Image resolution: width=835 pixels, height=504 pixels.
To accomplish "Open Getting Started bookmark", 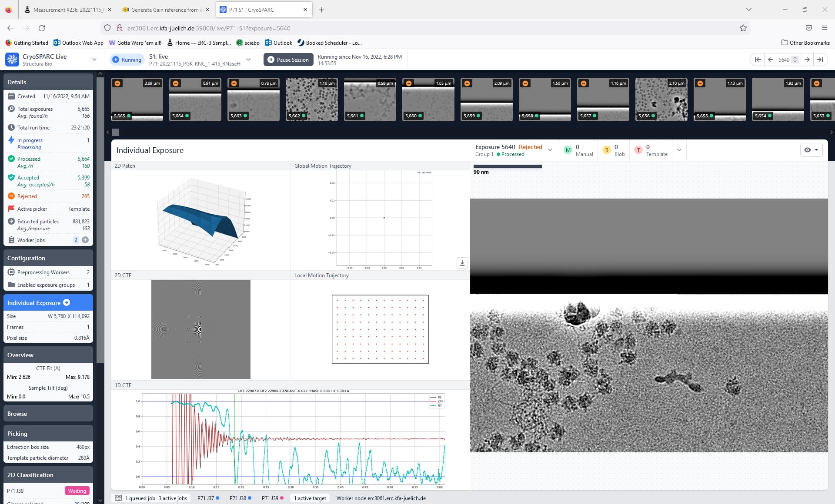I will click(x=27, y=43).
